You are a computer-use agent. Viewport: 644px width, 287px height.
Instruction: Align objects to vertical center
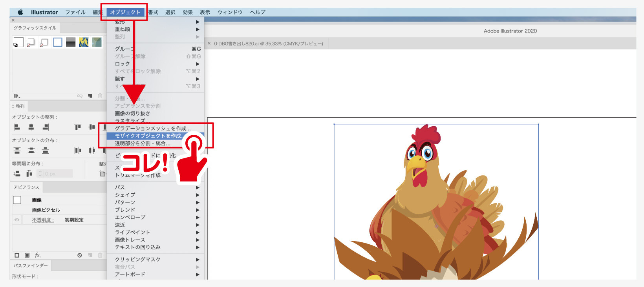(x=92, y=127)
